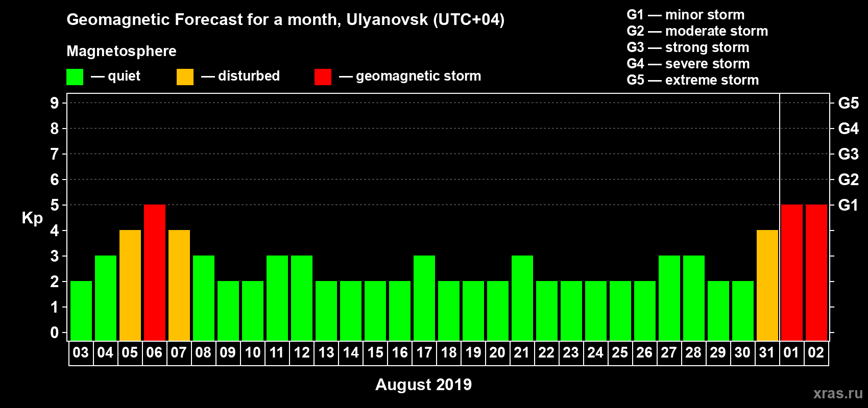Select the orange bar for day 05
The image size is (868, 408).
coord(130,285)
